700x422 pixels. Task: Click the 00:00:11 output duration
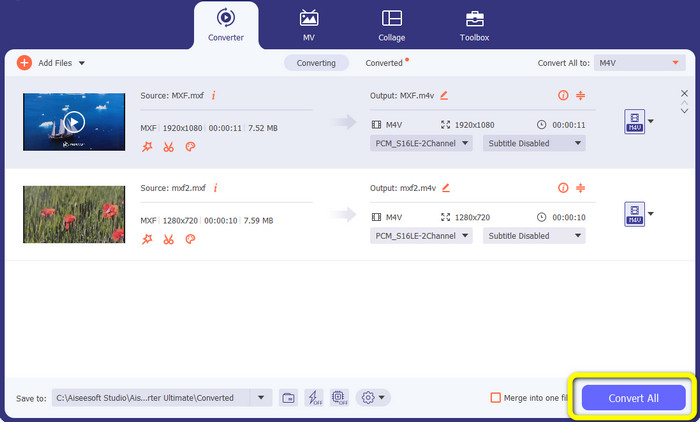(569, 125)
